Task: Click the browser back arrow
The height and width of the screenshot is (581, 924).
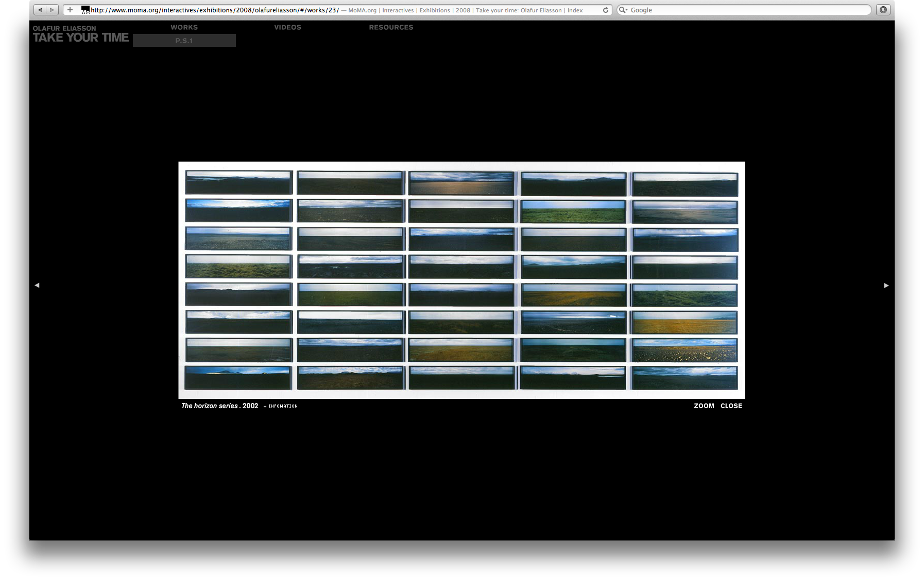Action: pos(41,9)
